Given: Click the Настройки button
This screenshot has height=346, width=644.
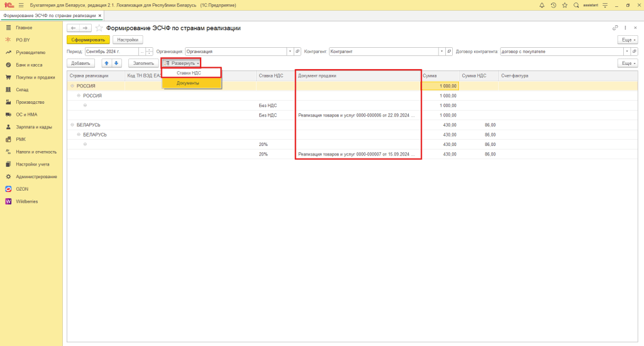Looking at the screenshot, I should pos(128,40).
